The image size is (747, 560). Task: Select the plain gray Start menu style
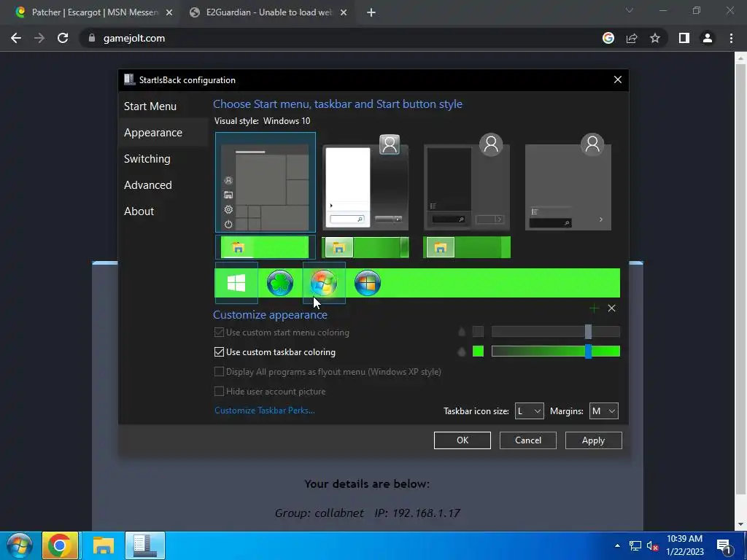tap(568, 182)
